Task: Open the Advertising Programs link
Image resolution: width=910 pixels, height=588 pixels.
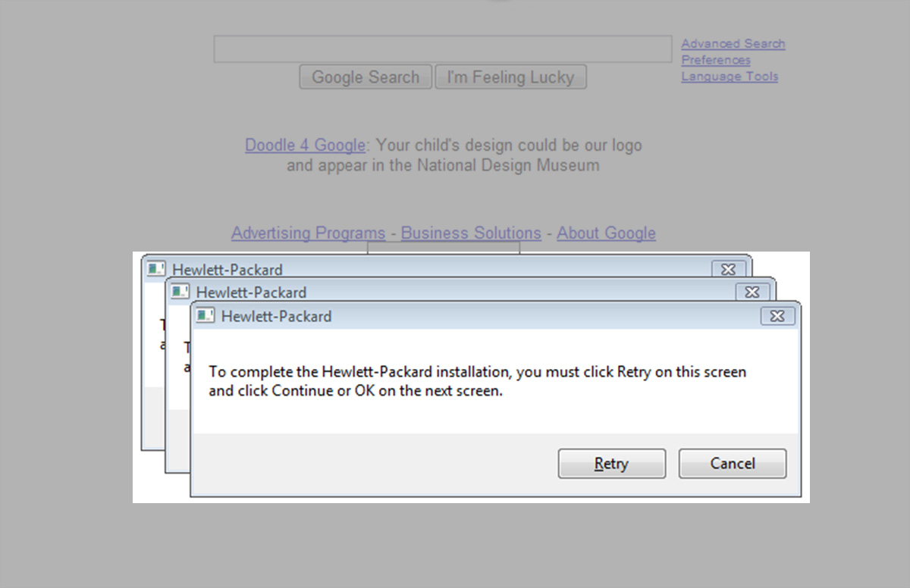Action: pos(308,233)
